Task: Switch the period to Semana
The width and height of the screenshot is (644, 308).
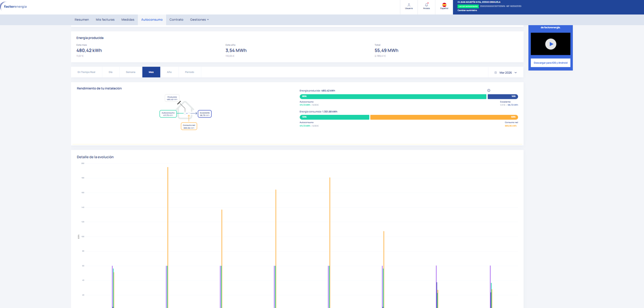Action: click(130, 72)
